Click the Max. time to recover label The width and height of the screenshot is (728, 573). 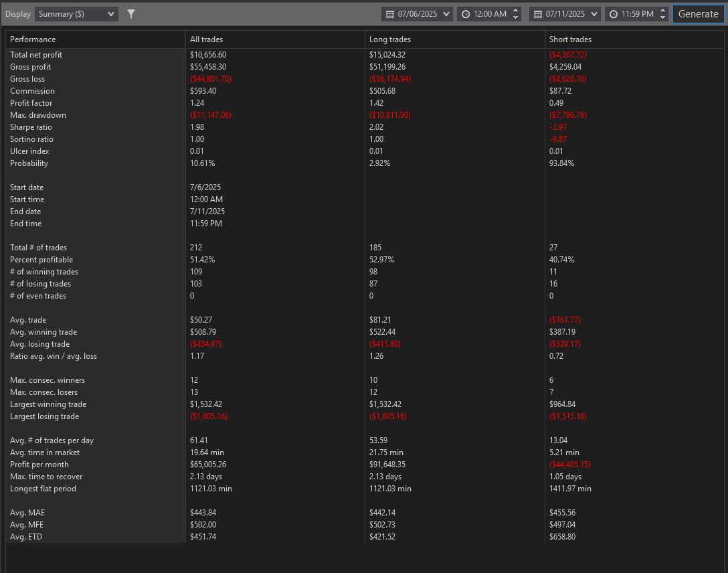[46, 477]
